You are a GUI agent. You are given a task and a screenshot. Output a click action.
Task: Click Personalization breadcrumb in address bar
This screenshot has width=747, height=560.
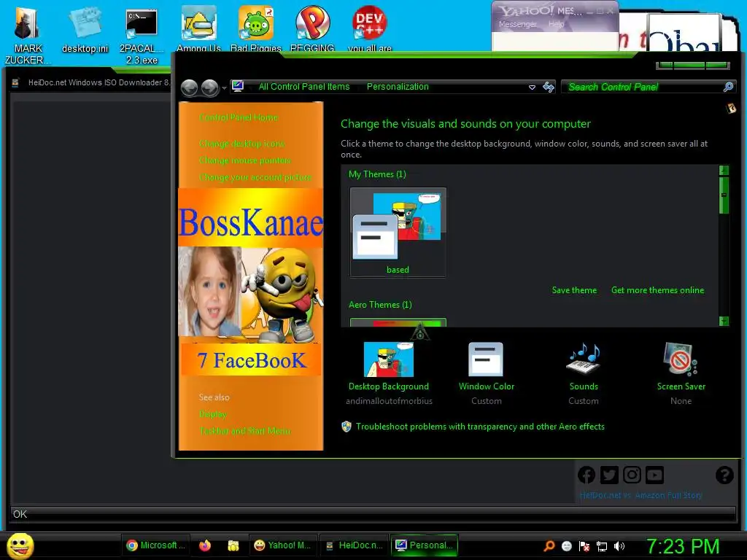tap(398, 87)
